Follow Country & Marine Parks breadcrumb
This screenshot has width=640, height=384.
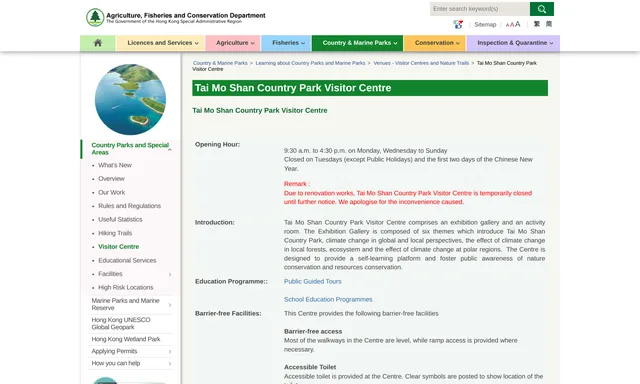(220, 63)
